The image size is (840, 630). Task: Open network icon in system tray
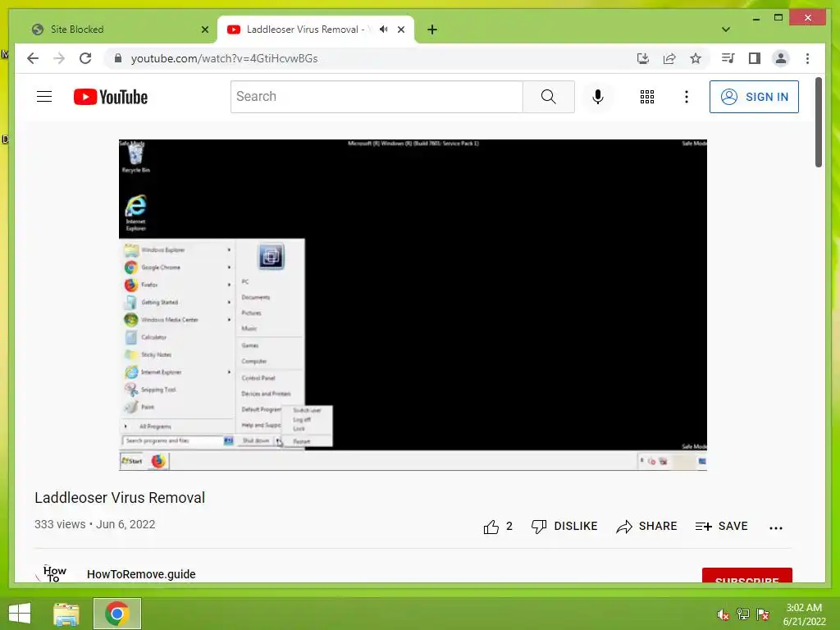[743, 614]
